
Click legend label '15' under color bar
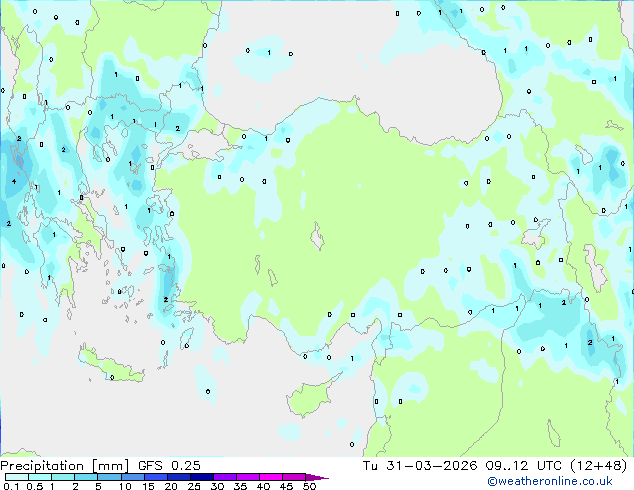coord(148,486)
